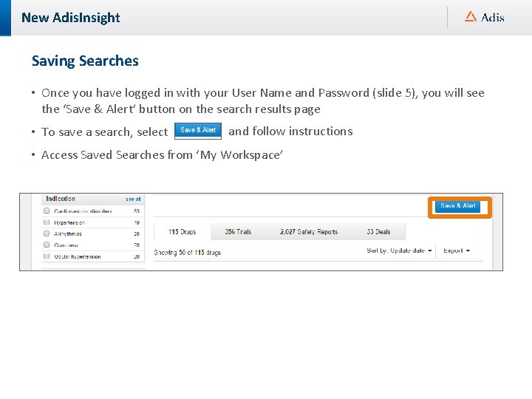Click the Indication 'see all' link

(133, 199)
